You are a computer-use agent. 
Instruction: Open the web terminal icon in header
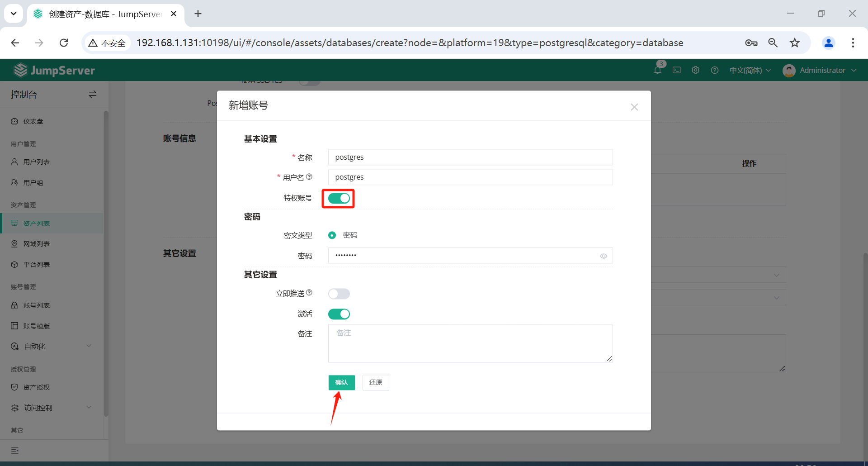pyautogui.click(x=677, y=70)
